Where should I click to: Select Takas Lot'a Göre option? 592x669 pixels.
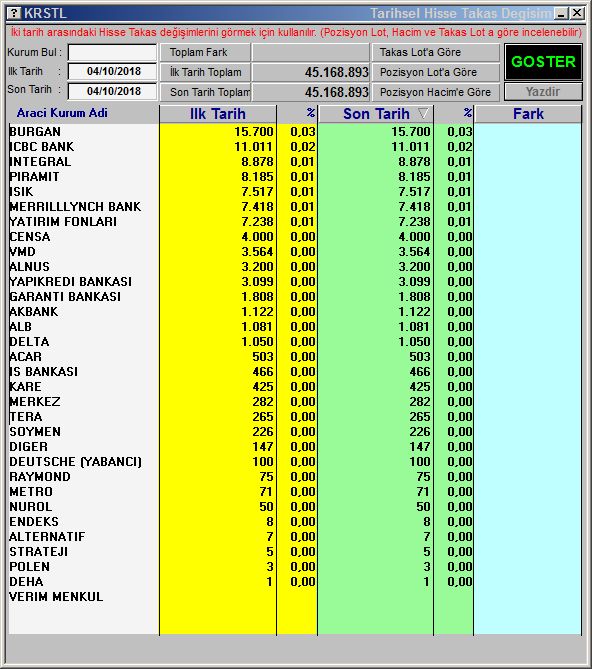435,52
